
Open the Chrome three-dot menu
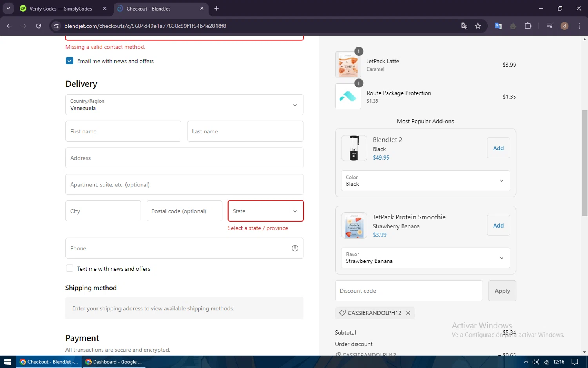coord(579,26)
